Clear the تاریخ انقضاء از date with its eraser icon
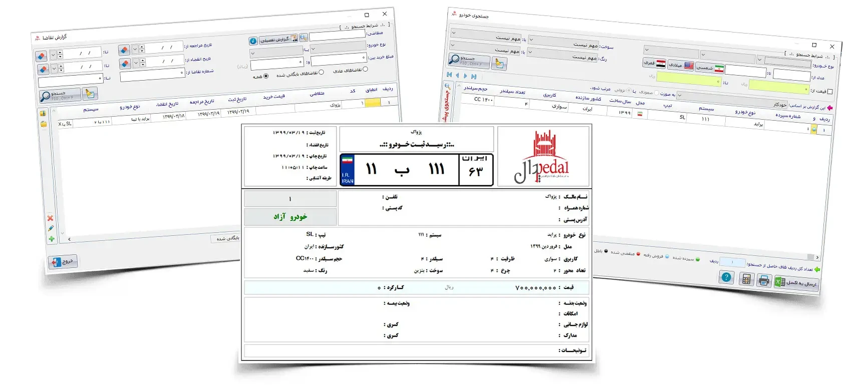The image size is (868, 392). [x=125, y=64]
